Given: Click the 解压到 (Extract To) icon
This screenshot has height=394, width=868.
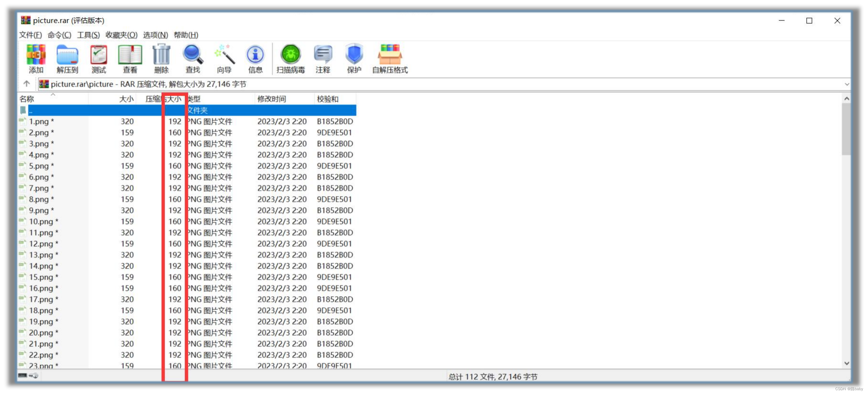Looking at the screenshot, I should pos(67,55).
